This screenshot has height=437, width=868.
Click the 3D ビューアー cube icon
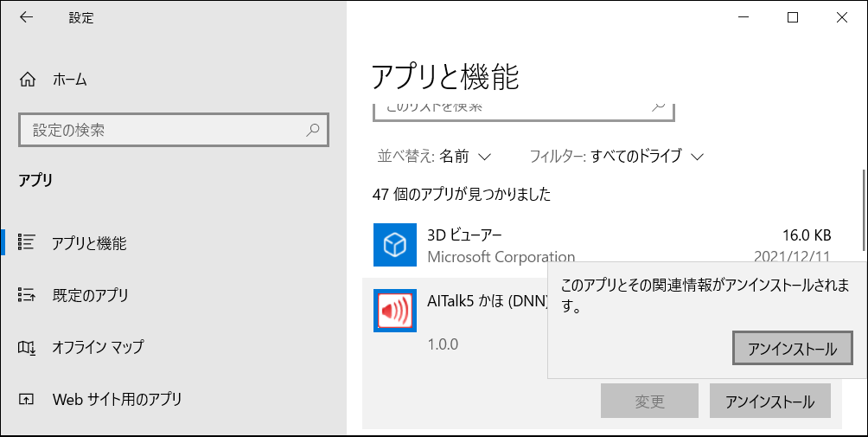(x=395, y=244)
